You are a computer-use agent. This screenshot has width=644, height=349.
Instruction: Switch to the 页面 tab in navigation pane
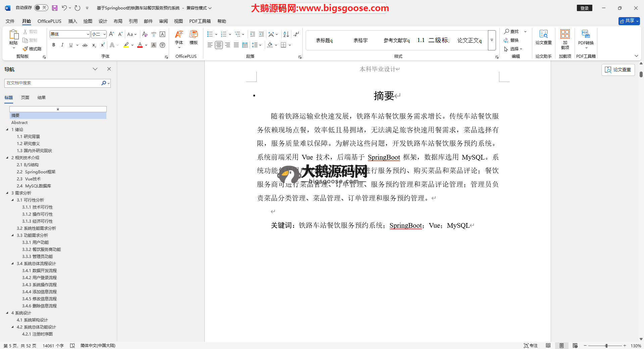pos(25,98)
